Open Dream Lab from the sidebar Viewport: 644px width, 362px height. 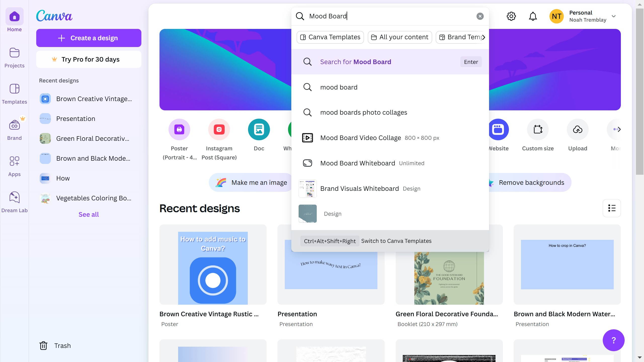tap(14, 197)
